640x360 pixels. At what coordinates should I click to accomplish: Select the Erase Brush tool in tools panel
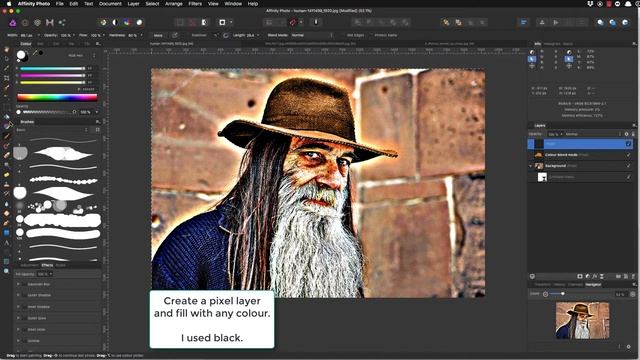click(x=7, y=155)
